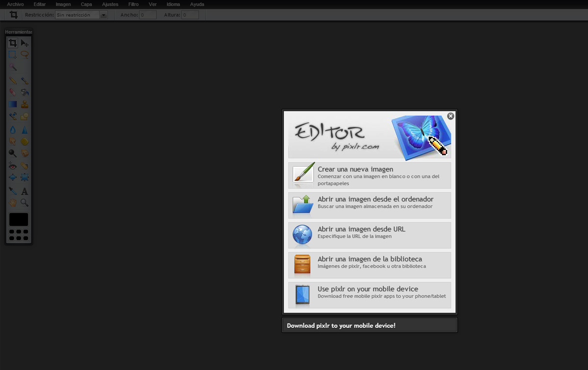Select the Burn hand tool
The image size is (588, 370).
point(24,154)
